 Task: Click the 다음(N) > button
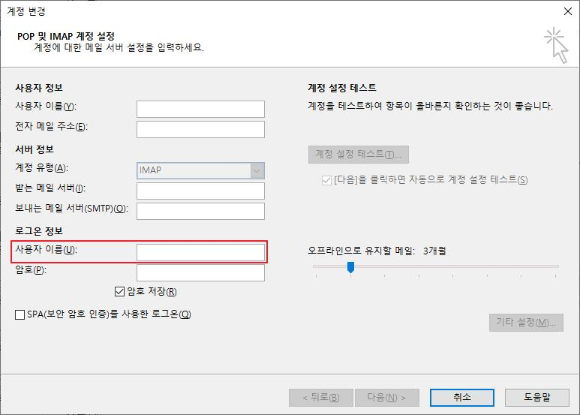[x=387, y=398]
